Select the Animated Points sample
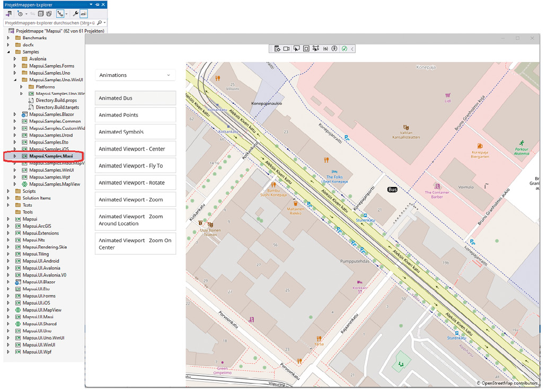 pos(135,115)
